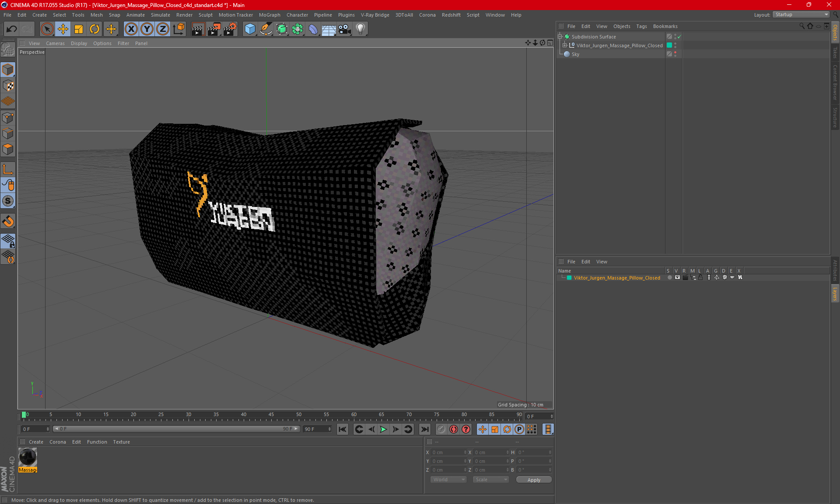Image resolution: width=840 pixels, height=504 pixels.
Task: Toggle X axis lock
Action: coord(131,29)
